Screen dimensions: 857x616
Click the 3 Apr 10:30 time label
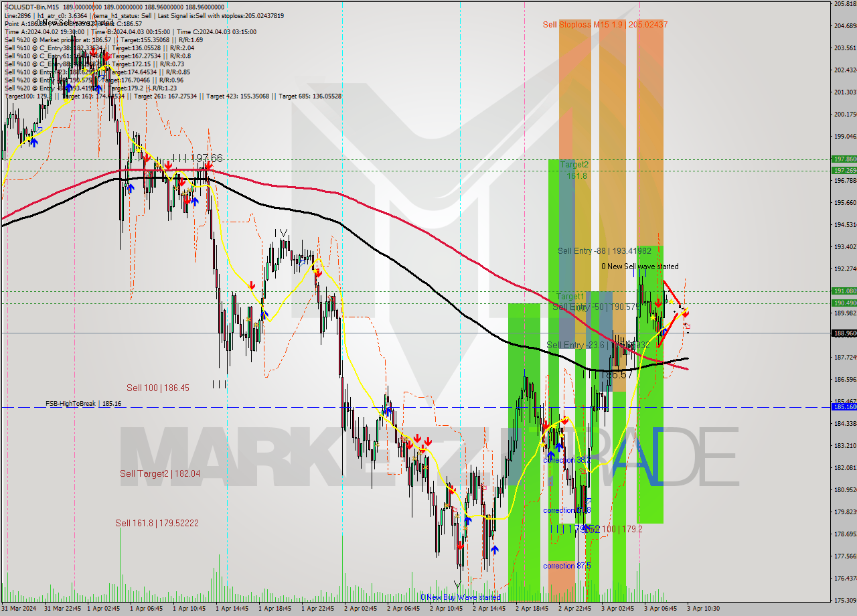(x=703, y=609)
